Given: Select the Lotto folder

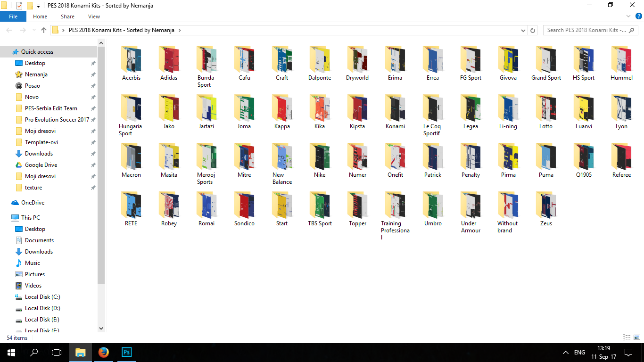Looking at the screenshot, I should click(546, 112).
